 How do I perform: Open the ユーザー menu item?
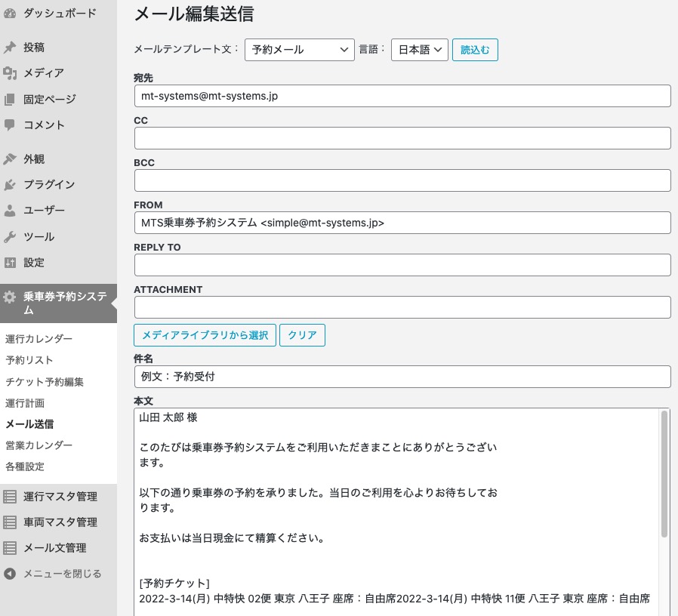[58, 211]
